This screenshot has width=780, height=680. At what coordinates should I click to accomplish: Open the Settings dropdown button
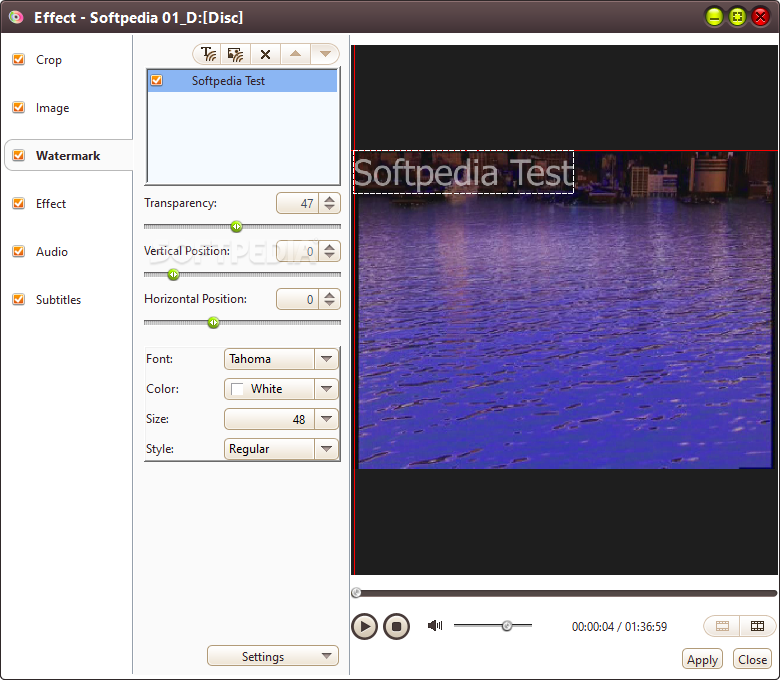(273, 656)
